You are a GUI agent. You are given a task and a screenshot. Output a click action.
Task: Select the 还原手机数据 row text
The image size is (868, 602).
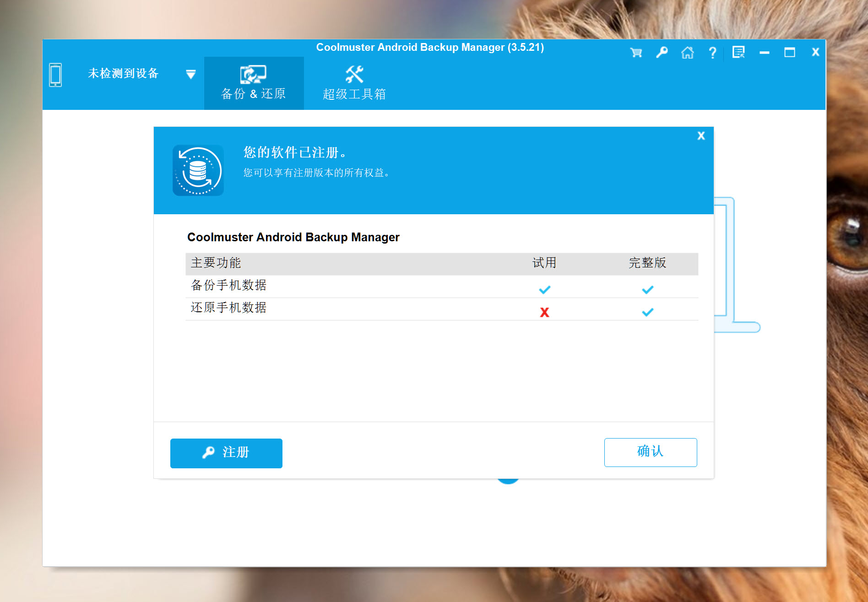(x=228, y=308)
